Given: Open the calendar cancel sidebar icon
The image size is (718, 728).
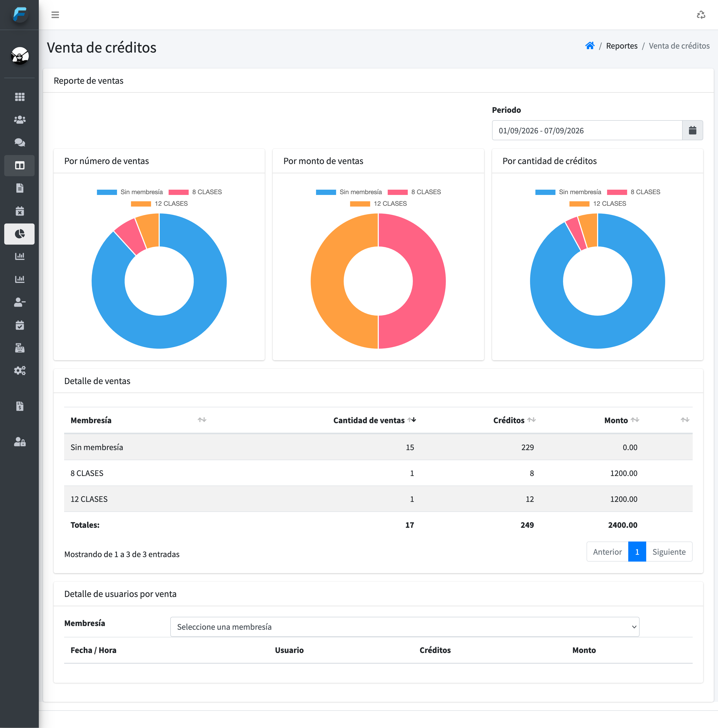Looking at the screenshot, I should tap(20, 211).
